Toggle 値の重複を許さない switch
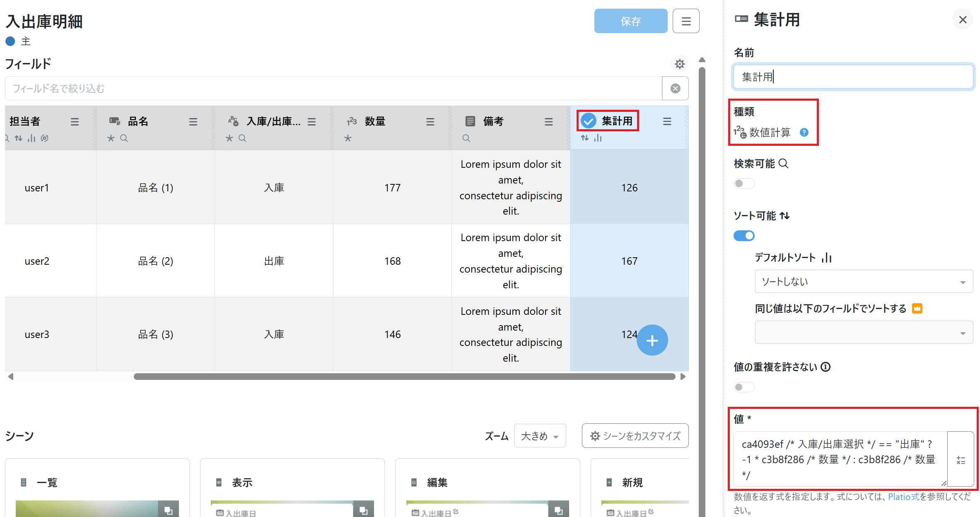The height and width of the screenshot is (517, 980). [744, 387]
